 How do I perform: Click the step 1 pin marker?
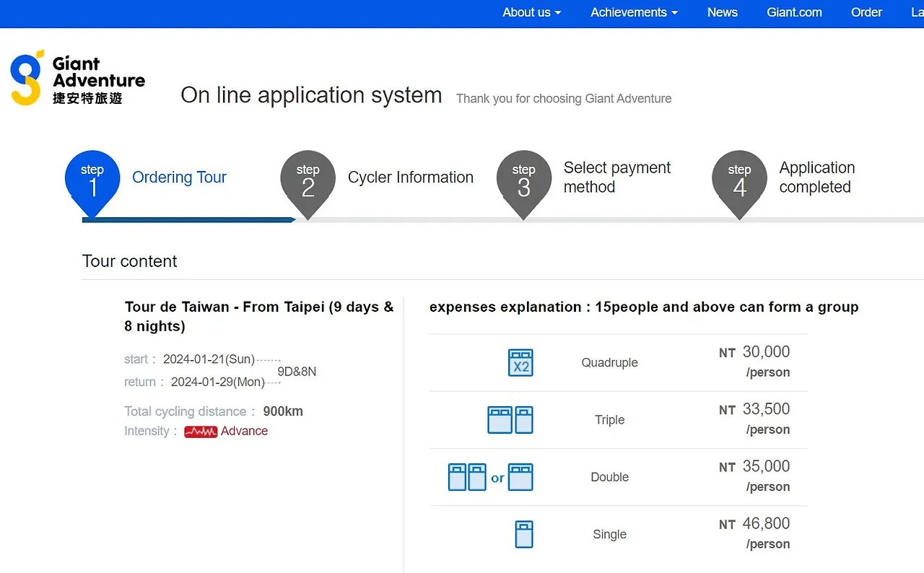tap(92, 184)
